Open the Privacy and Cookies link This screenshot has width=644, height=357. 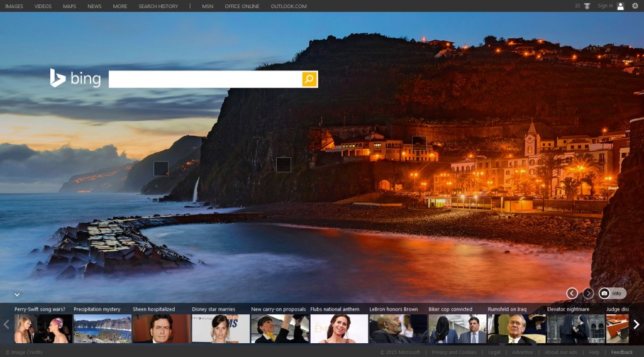click(453, 352)
